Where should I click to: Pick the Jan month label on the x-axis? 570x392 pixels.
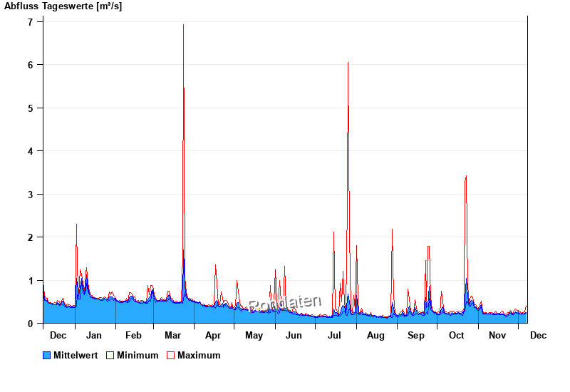point(93,335)
